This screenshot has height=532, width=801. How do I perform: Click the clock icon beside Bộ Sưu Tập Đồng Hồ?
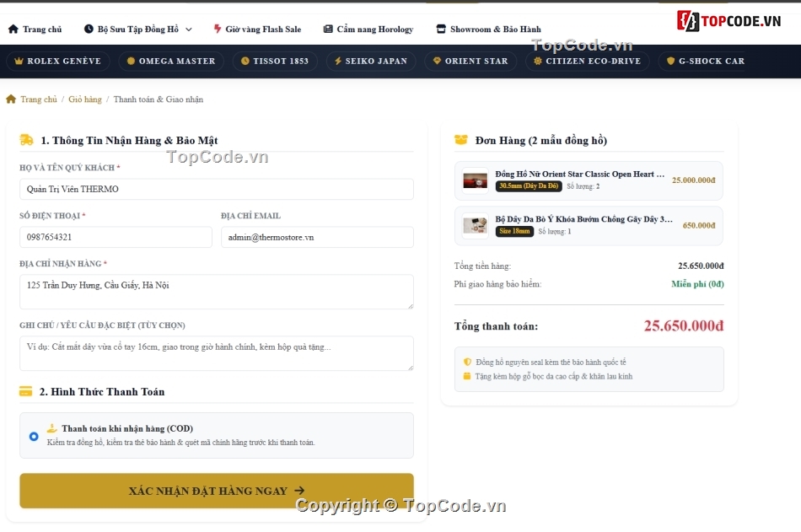[89, 30]
